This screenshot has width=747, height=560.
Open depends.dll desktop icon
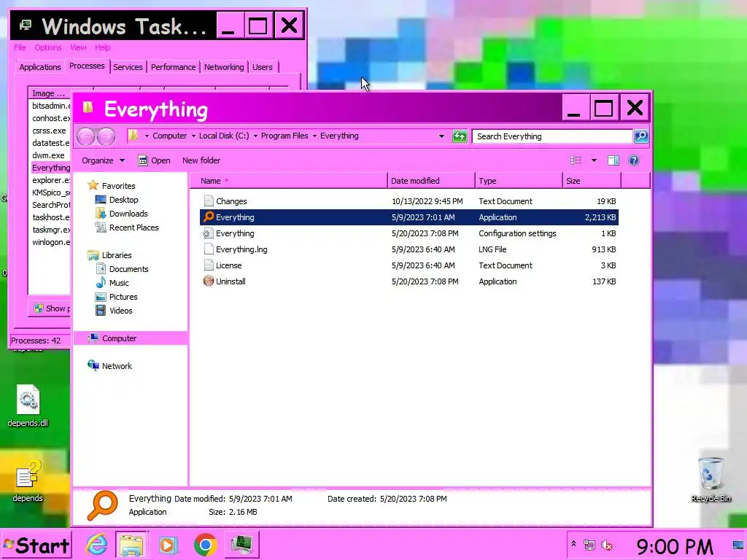(x=28, y=405)
